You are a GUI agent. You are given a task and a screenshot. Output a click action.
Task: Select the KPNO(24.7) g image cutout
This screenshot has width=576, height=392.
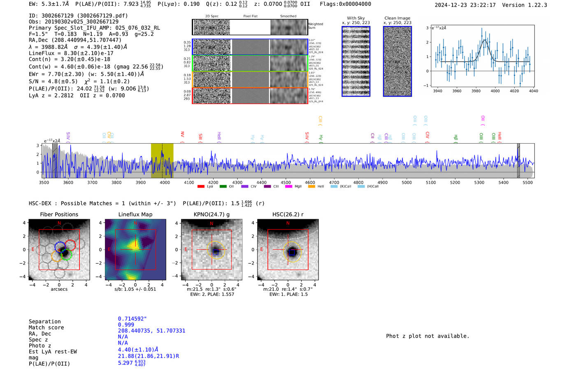tap(211, 250)
